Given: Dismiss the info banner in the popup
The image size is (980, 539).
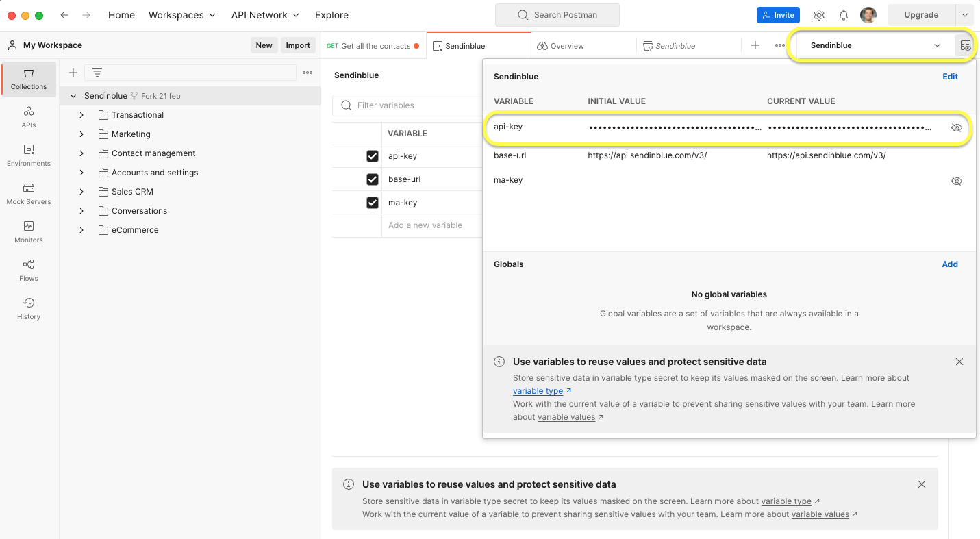Looking at the screenshot, I should (x=959, y=362).
